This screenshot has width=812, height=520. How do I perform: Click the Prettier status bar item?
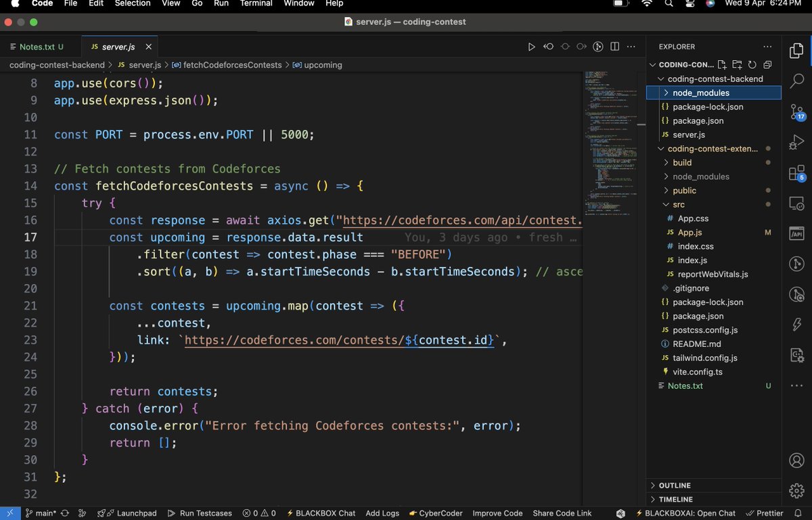click(765, 513)
